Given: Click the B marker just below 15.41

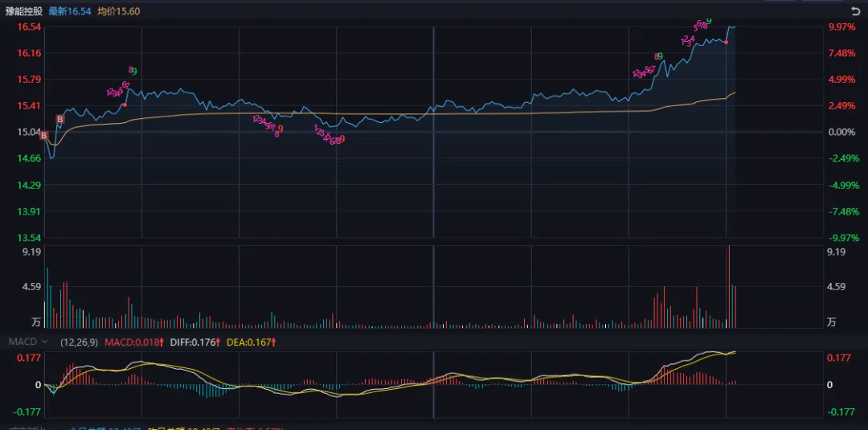Looking at the screenshot, I should [x=59, y=118].
